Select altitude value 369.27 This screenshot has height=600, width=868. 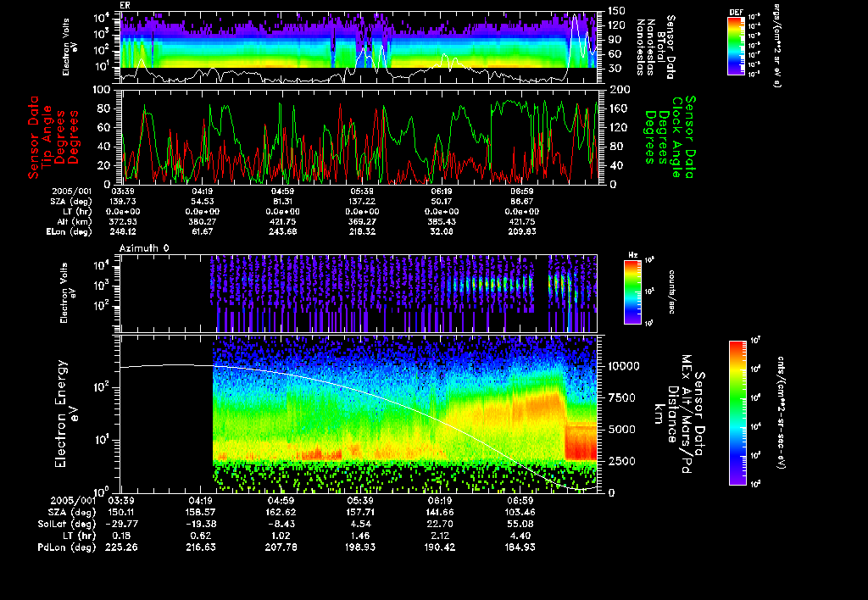[x=362, y=221]
